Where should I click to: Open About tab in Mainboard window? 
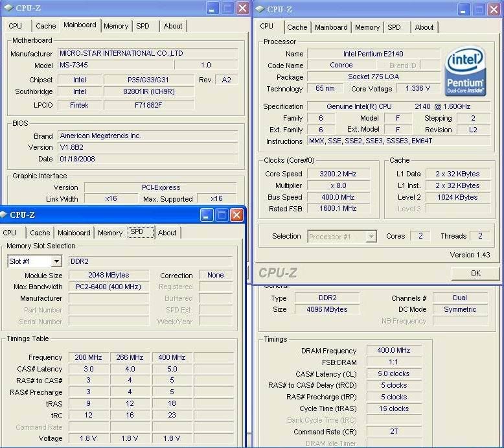[x=173, y=26]
